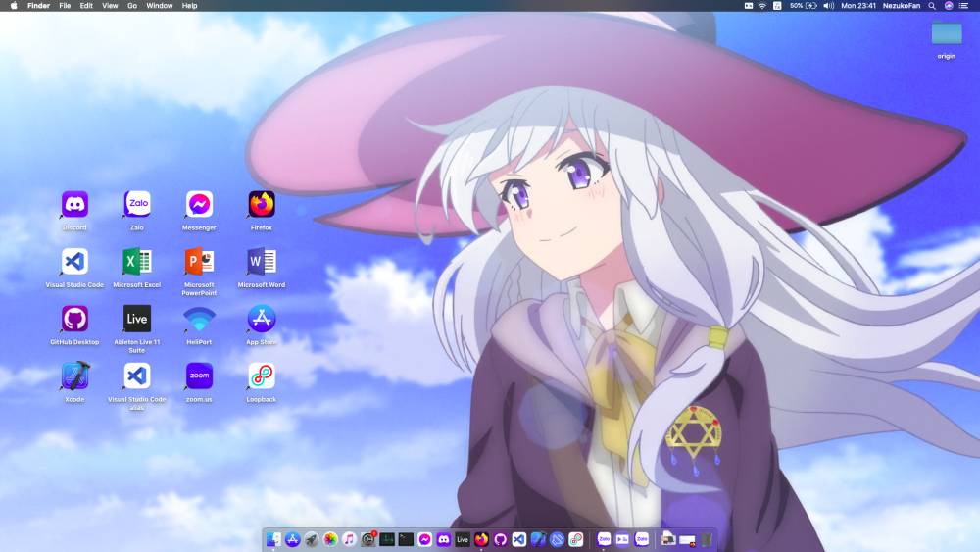Select the HeliPort desktop icon

click(x=199, y=319)
